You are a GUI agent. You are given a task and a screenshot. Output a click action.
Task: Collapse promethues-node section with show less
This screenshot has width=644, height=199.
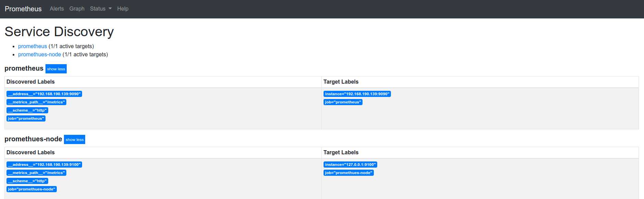click(75, 140)
